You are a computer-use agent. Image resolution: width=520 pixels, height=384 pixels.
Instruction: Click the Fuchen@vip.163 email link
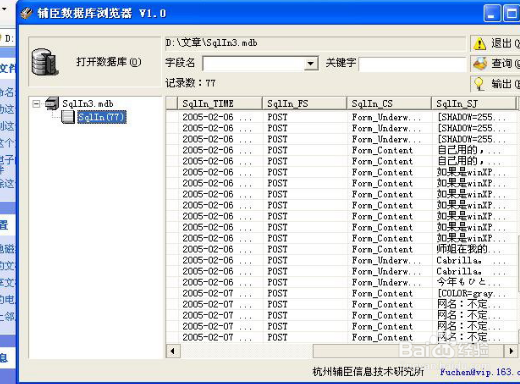[480, 372]
